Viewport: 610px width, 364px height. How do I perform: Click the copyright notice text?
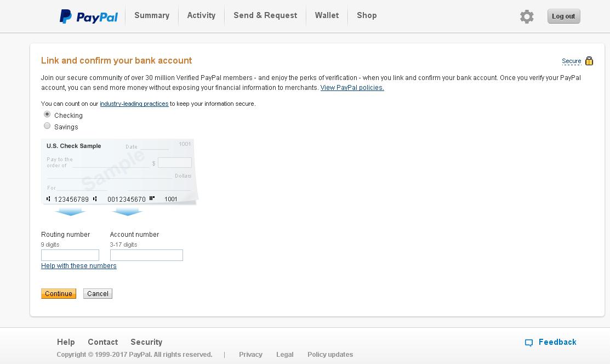(135, 355)
